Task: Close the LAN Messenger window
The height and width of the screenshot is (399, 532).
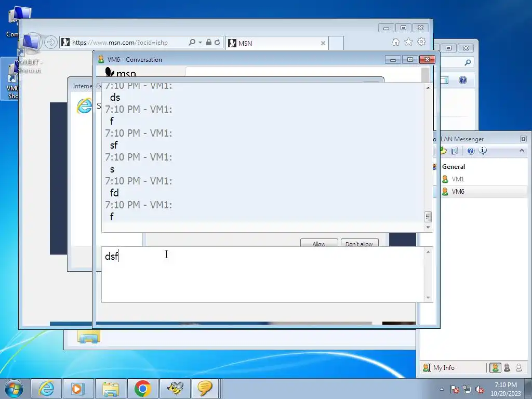Action: pyautogui.click(x=523, y=139)
